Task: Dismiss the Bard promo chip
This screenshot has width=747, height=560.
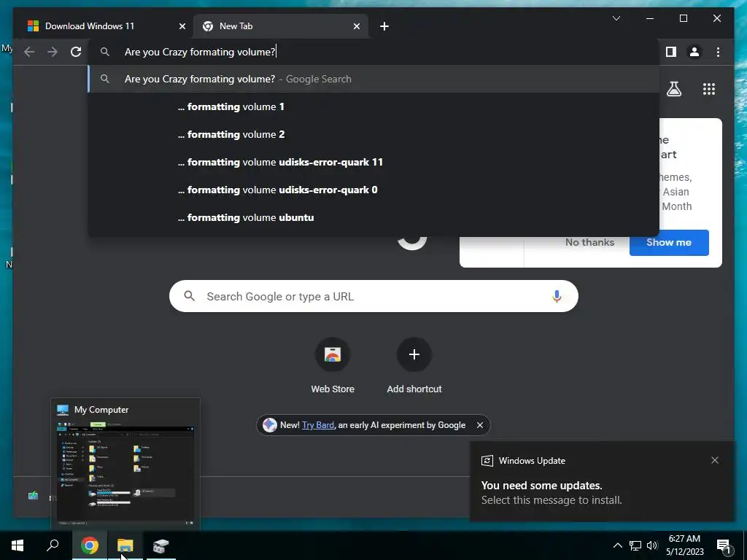Action: pos(480,425)
